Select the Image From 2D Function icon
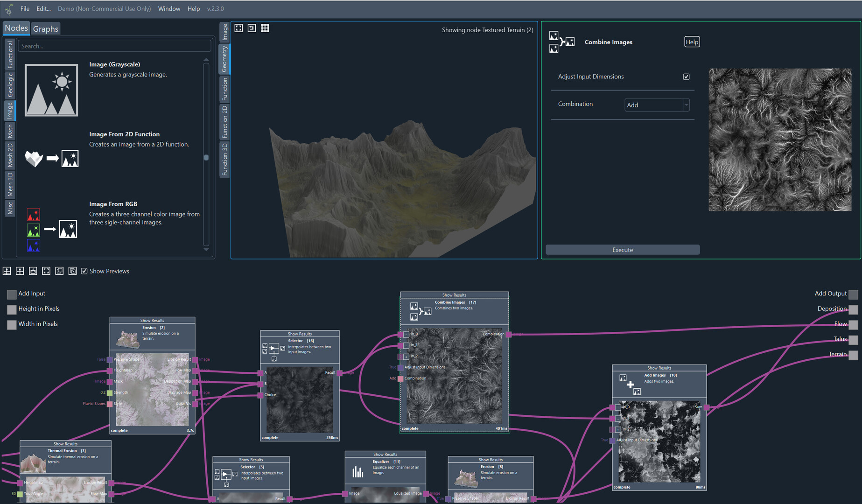The height and width of the screenshot is (504, 862). pyautogui.click(x=51, y=159)
